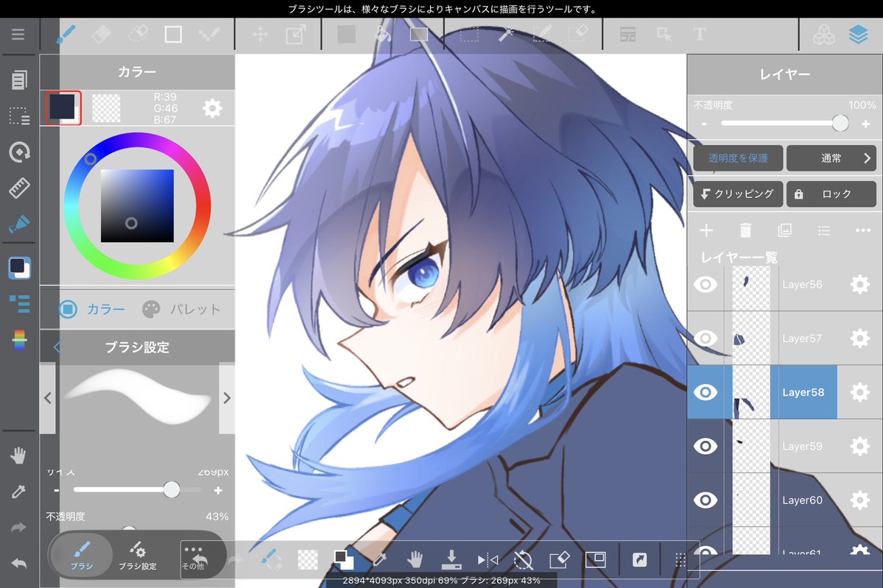This screenshot has height=588, width=883.
Task: Flip canvas horizontally from bottom bar
Action: point(488,560)
